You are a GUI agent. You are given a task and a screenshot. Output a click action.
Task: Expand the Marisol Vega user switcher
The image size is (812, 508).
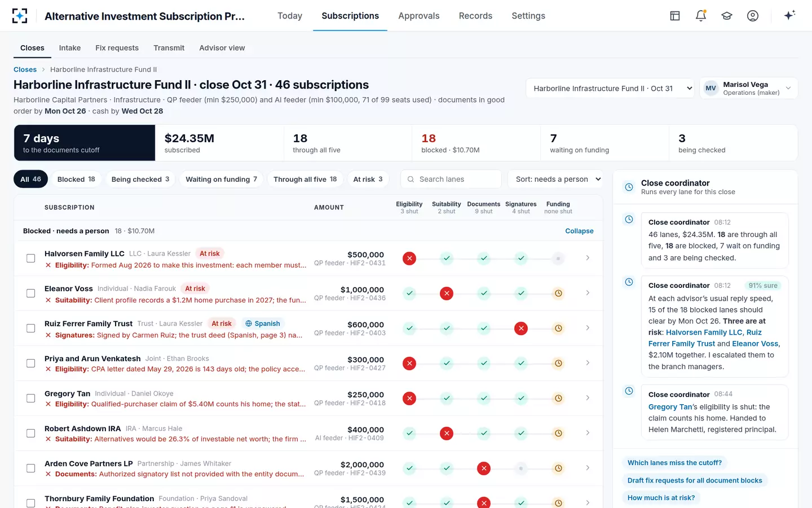749,89
